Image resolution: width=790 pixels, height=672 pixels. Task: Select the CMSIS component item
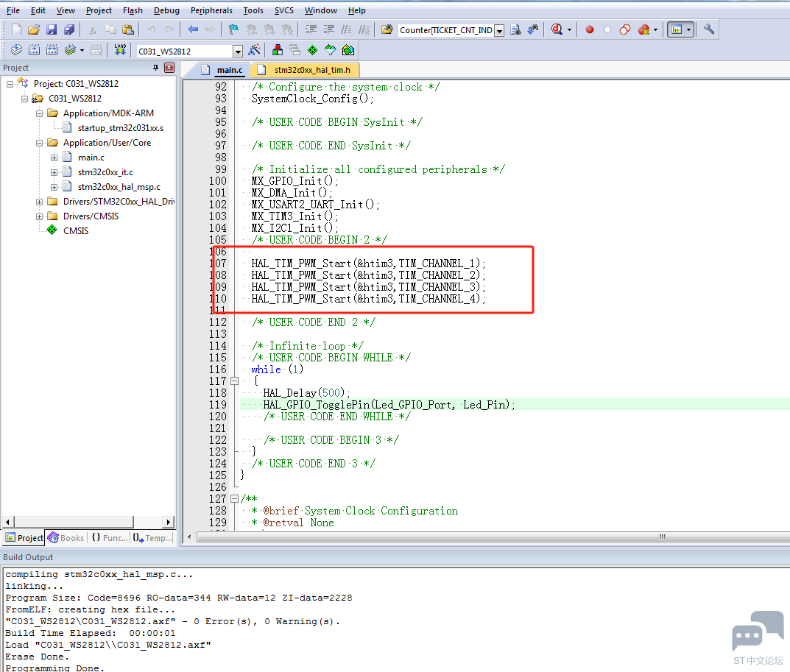pos(76,230)
